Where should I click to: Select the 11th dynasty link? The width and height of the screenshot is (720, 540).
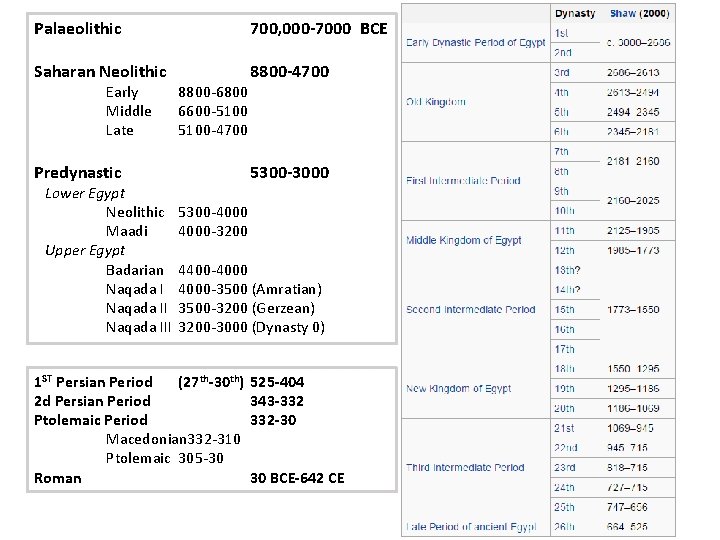(x=564, y=230)
